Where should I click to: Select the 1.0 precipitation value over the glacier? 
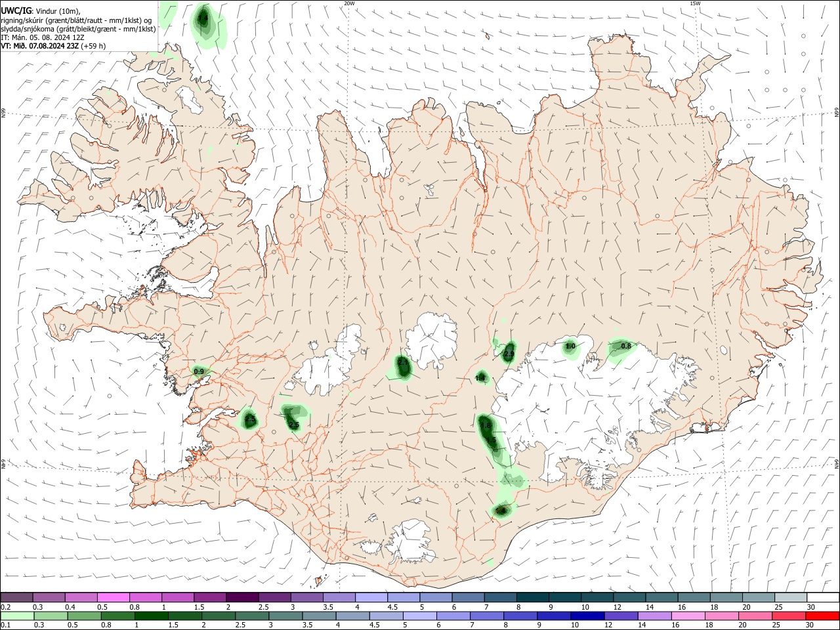pyautogui.click(x=570, y=346)
